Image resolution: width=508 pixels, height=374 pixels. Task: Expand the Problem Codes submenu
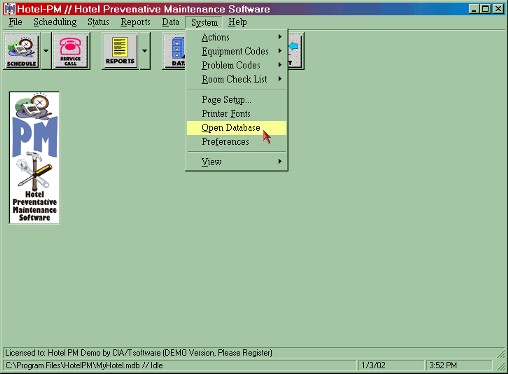(236, 65)
